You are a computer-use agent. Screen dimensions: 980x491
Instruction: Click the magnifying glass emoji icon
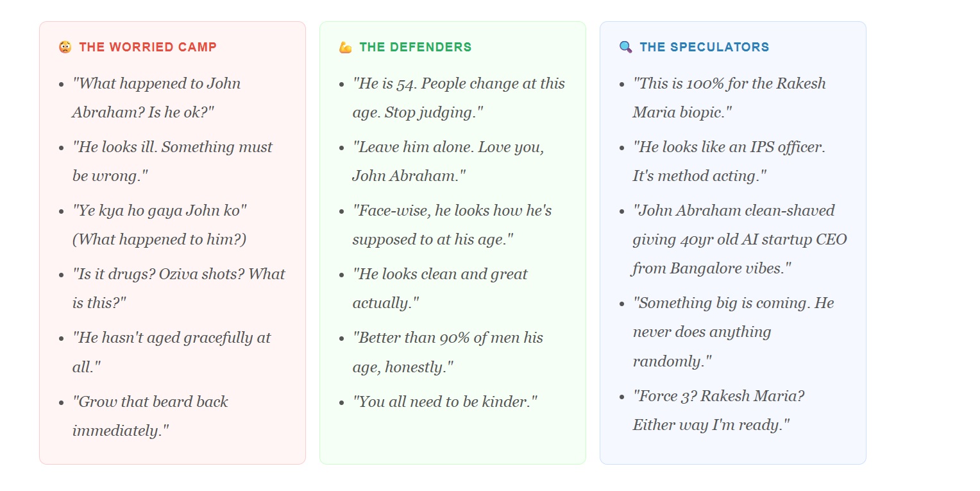[625, 47]
